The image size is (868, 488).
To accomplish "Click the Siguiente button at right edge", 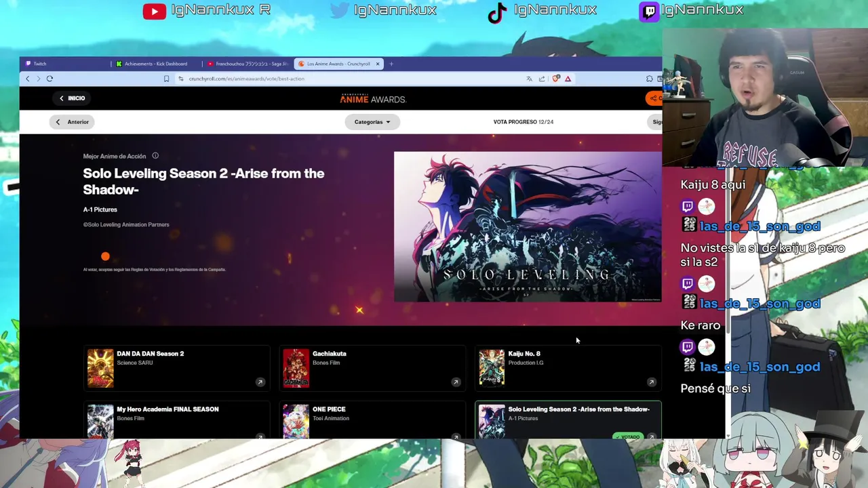I will pyautogui.click(x=656, y=122).
